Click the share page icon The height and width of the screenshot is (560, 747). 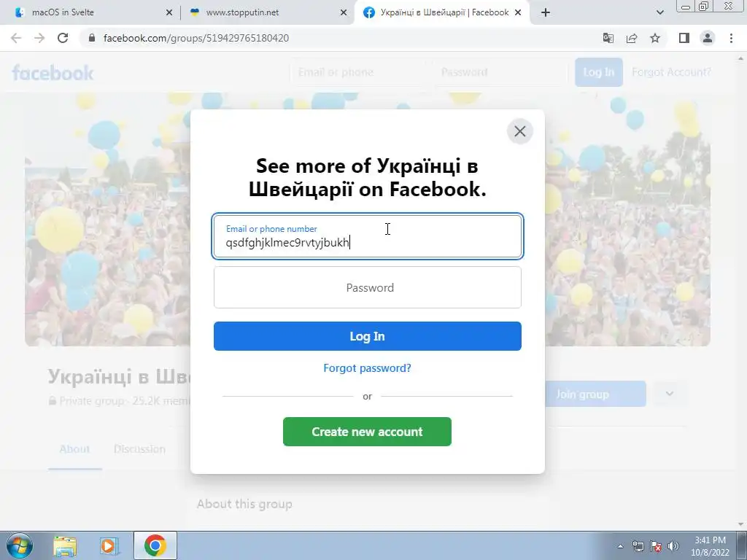coord(632,38)
